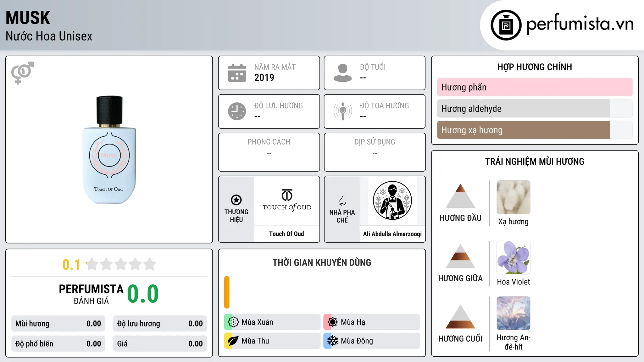Click the spring flower icon for Mùa Xuân
The height and width of the screenshot is (362, 644).
point(233,322)
